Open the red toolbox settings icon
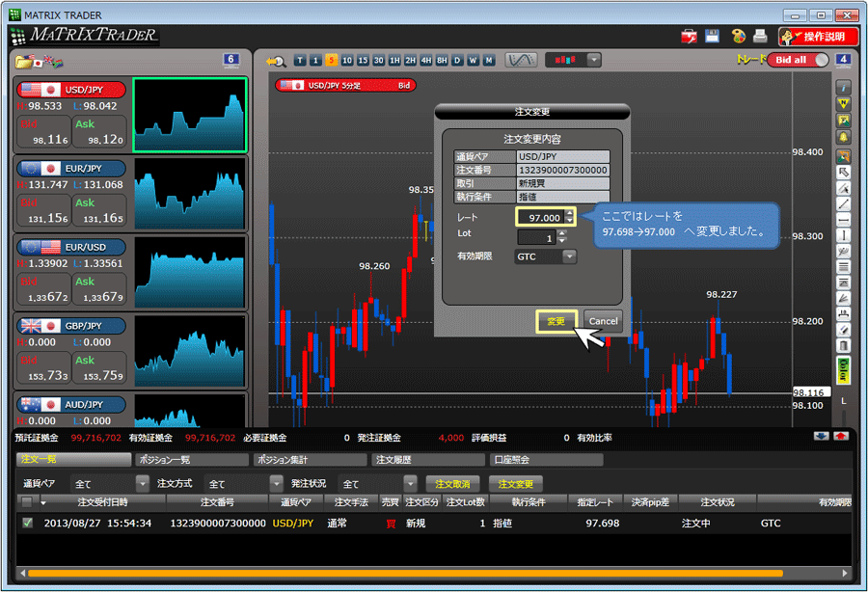The image size is (868, 592). (690, 37)
